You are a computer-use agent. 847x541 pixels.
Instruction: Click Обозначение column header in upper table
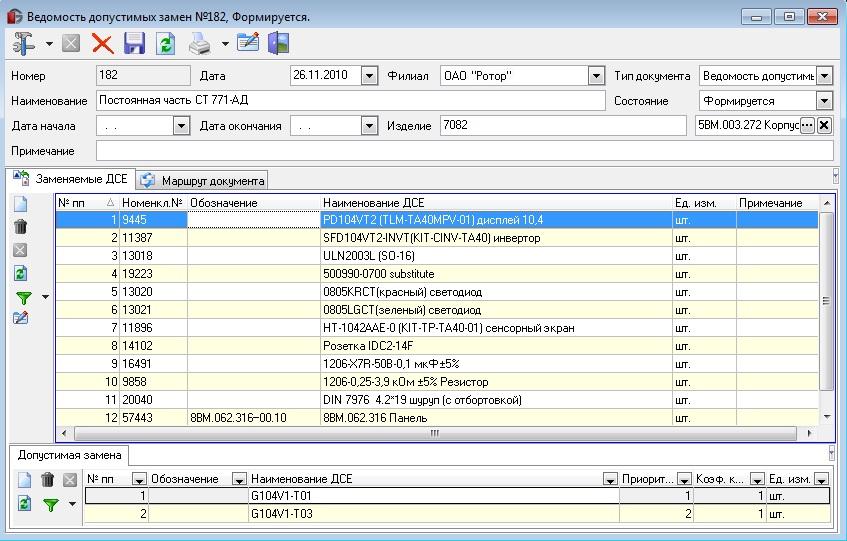point(253,203)
